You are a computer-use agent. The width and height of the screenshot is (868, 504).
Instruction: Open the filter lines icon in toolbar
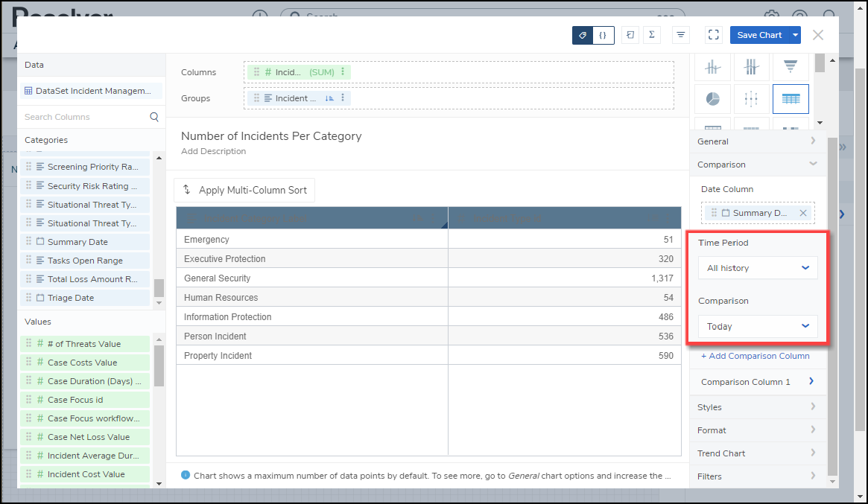coord(680,35)
